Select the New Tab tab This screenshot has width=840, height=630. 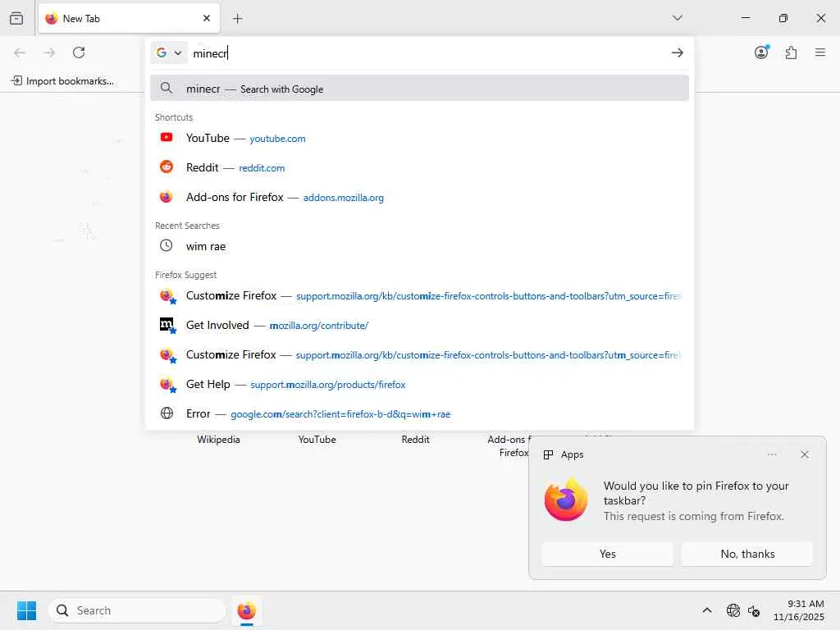[129, 18]
